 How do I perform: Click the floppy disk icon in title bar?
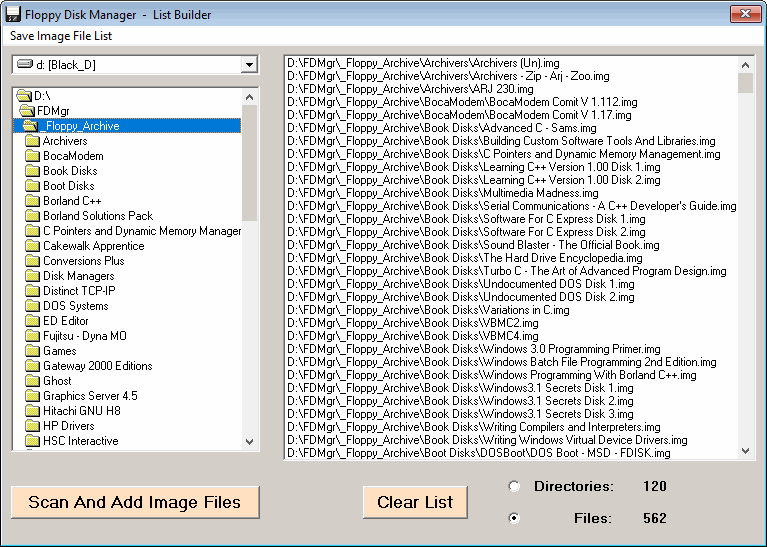[13, 14]
